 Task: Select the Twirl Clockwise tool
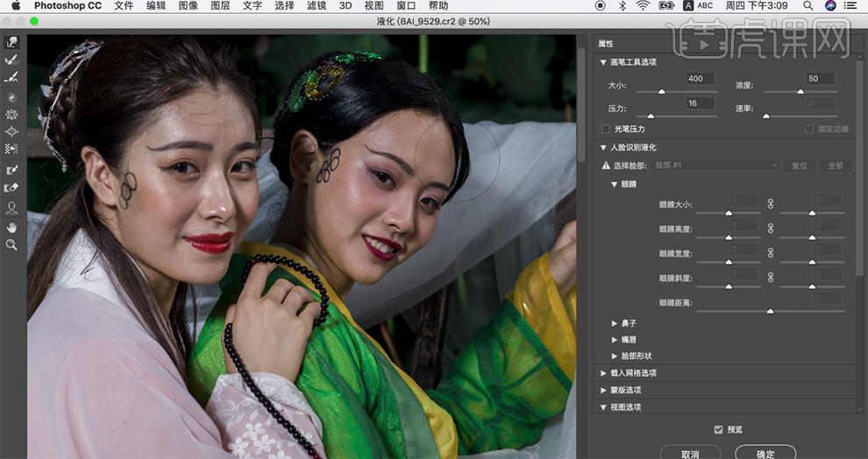[x=12, y=97]
